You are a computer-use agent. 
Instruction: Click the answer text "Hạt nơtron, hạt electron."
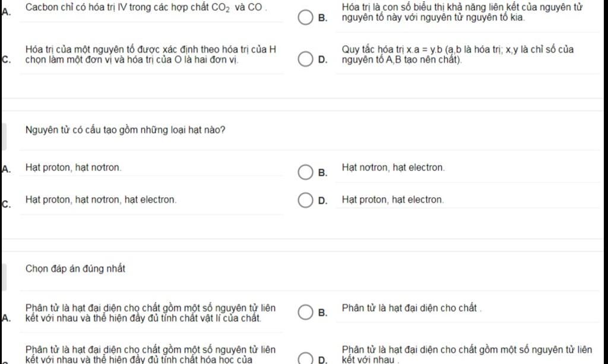(x=393, y=168)
